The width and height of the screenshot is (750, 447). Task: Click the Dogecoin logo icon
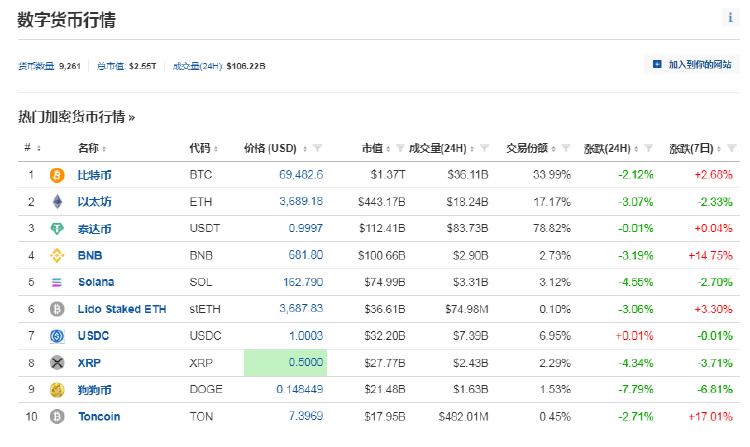(57, 389)
